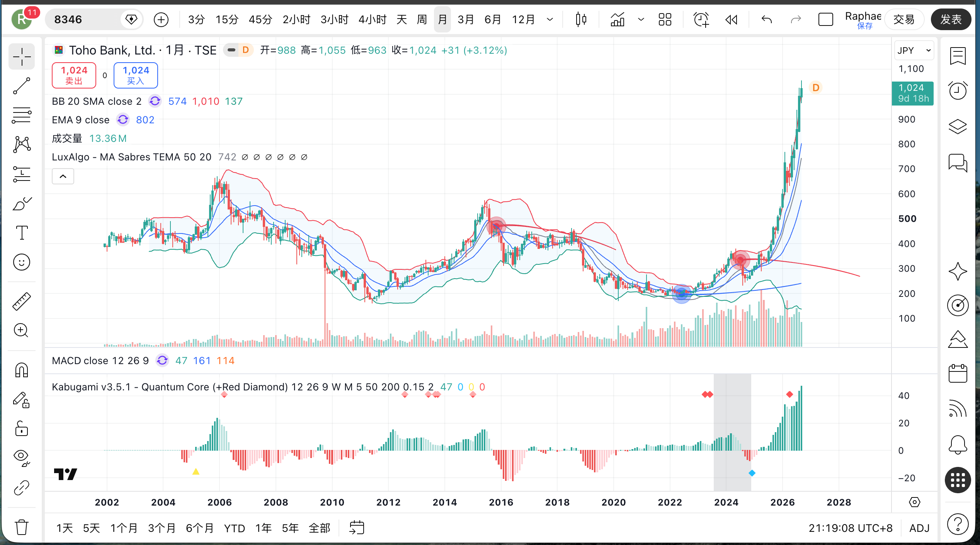Viewport: 980px width, 545px height.
Task: Open chart settings gear near time axis
Action: (x=914, y=502)
